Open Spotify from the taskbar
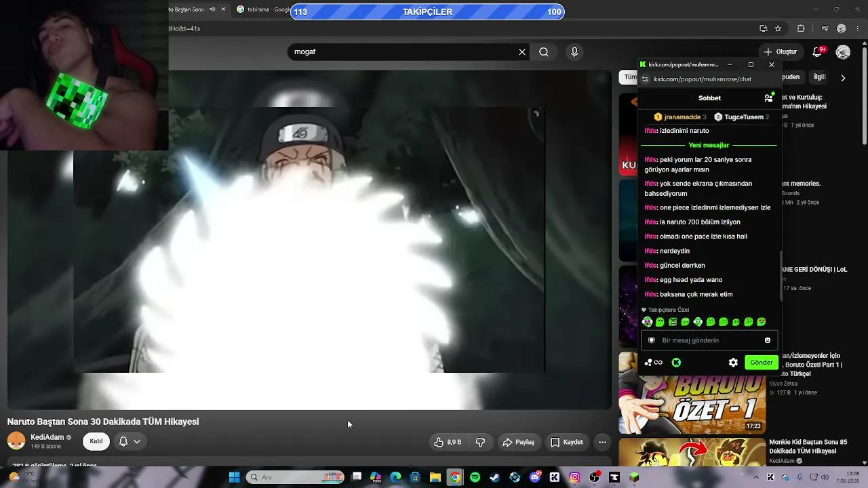Screen dimensions: 868x488 (x=475, y=477)
